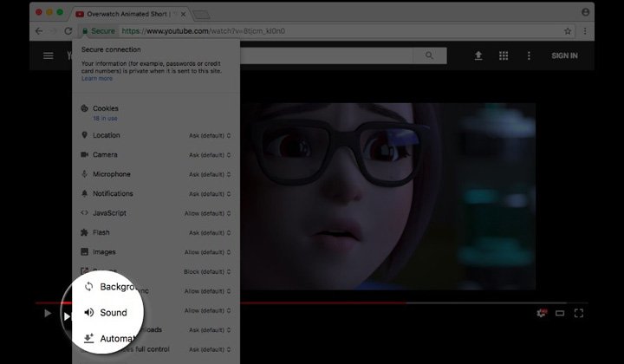The height and width of the screenshot is (364, 624).
Task: Click the JavaScript code brackets icon
Action: pos(84,213)
